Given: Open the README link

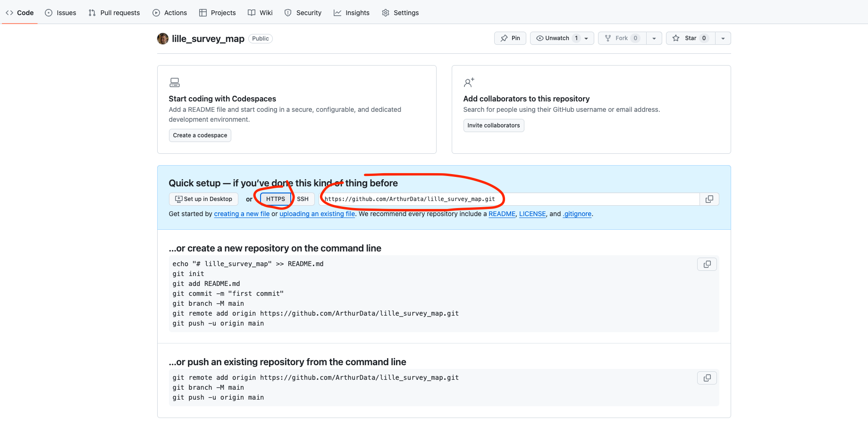Looking at the screenshot, I should coord(502,214).
